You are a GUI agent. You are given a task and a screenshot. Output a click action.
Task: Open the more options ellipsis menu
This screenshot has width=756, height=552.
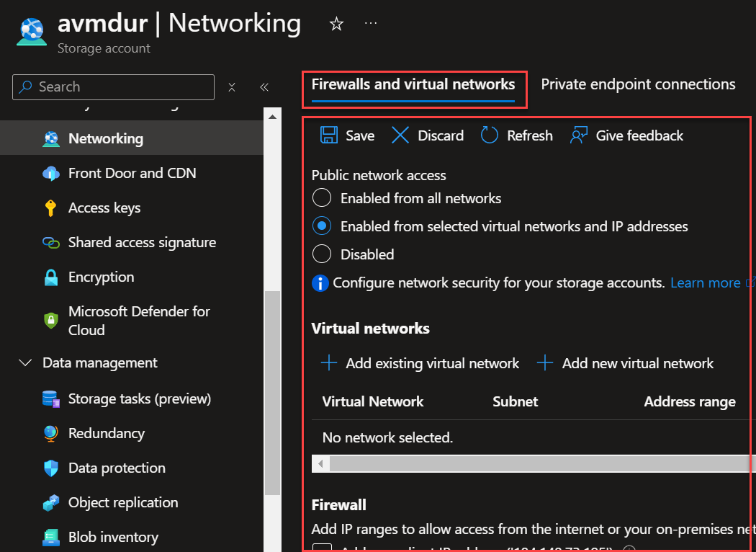point(371,24)
